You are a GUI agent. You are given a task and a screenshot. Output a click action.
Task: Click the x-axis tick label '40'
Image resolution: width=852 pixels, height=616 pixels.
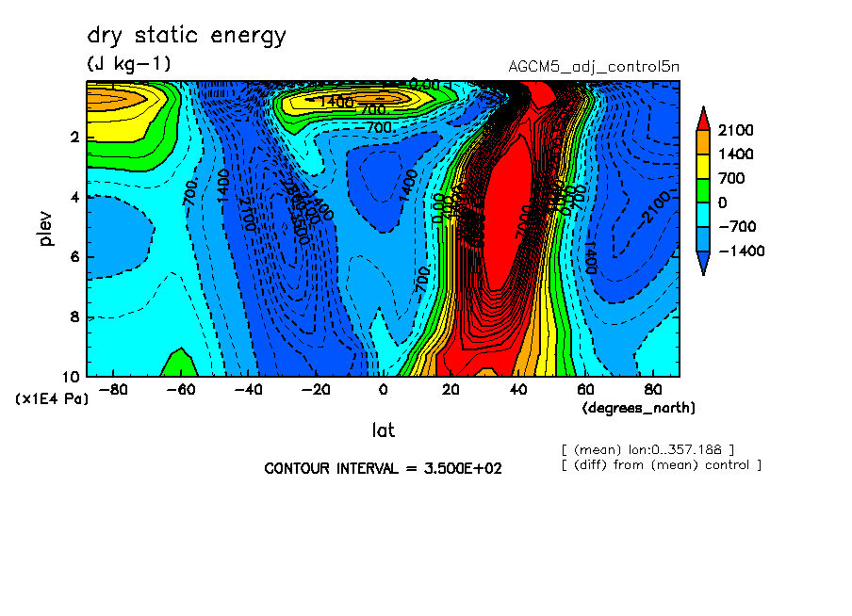click(517, 390)
